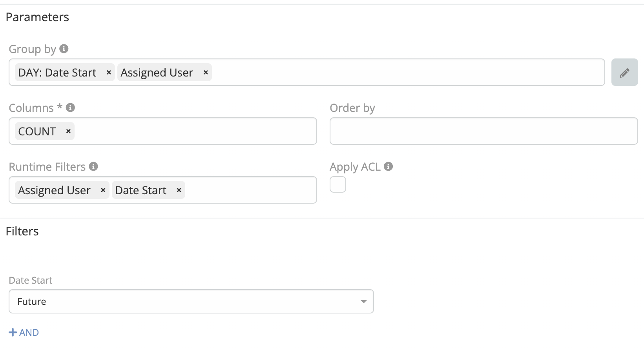Enable the Apply ACL checkbox
Viewport: 644px width, 348px height.
(338, 184)
